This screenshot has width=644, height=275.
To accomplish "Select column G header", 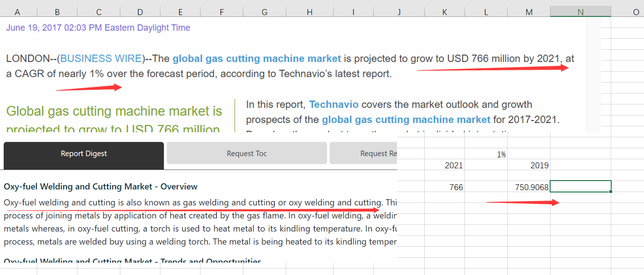I will [x=265, y=12].
